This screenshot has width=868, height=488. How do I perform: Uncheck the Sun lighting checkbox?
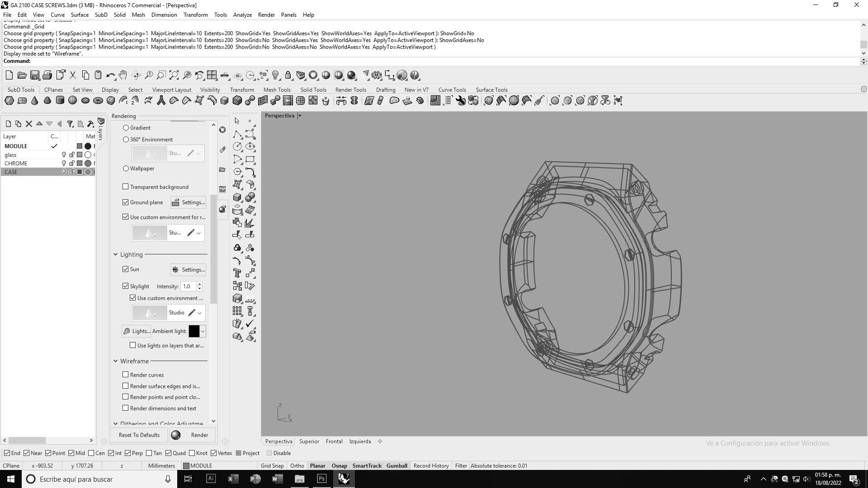(x=126, y=269)
